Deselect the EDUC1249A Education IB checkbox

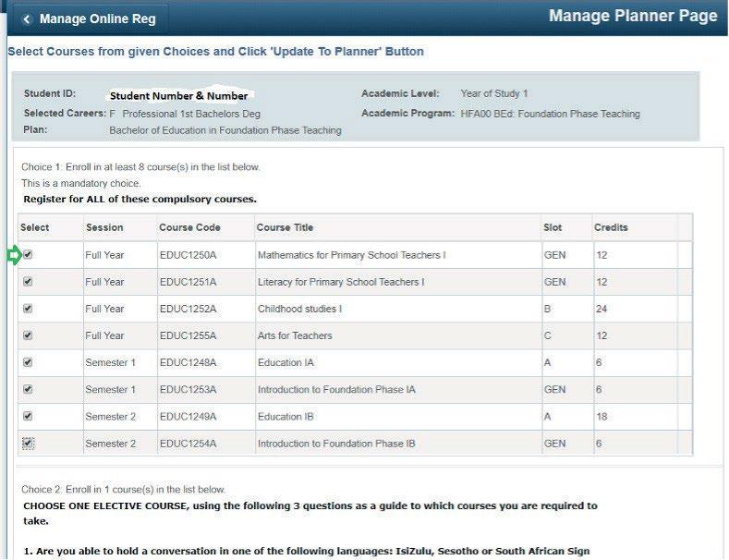(28, 416)
